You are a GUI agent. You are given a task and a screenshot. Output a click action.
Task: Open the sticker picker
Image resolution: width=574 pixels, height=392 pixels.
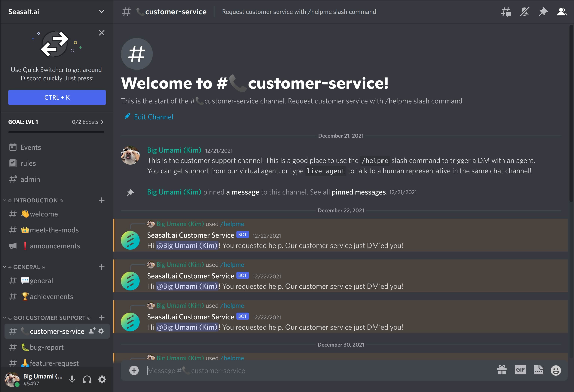539,370
